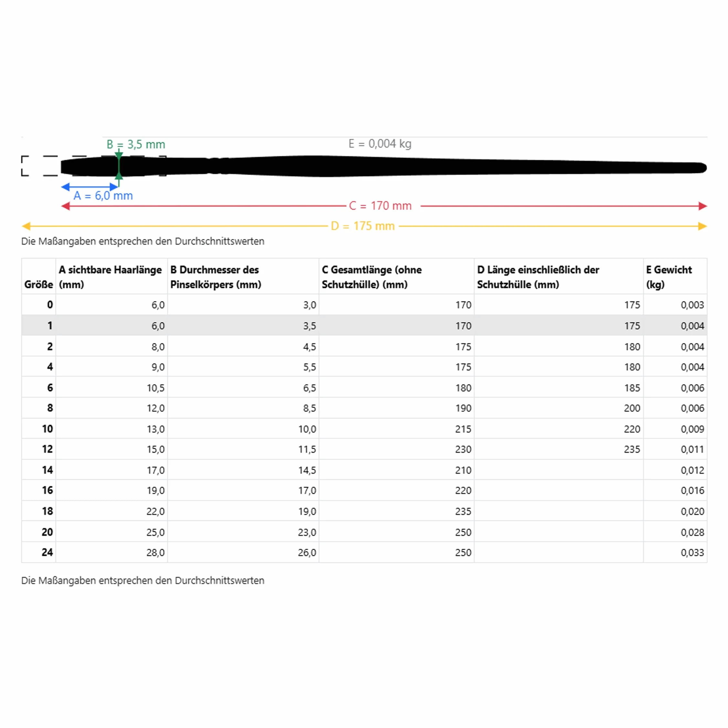Click the E Gewicht column header
The height and width of the screenshot is (728, 728).
(675, 276)
